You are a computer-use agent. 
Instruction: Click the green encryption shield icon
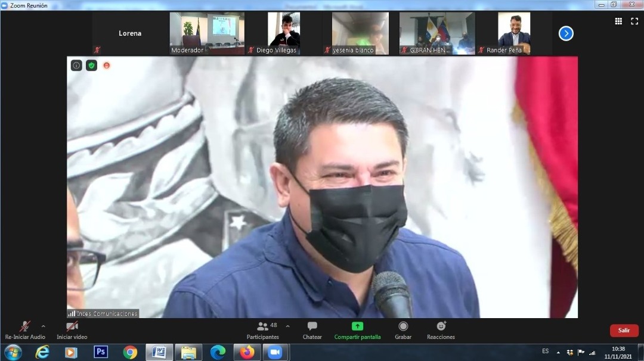pyautogui.click(x=91, y=66)
